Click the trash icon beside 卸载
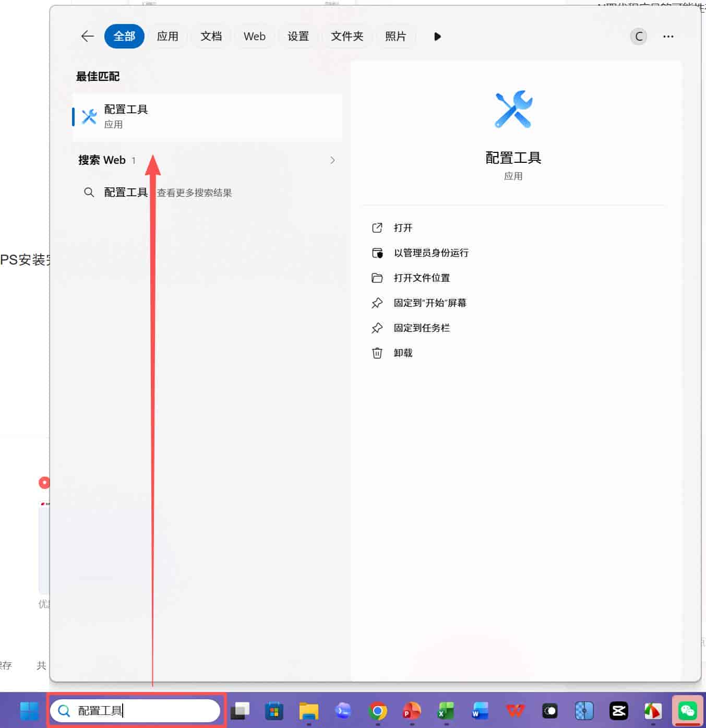The width and height of the screenshot is (706, 728). pos(377,353)
